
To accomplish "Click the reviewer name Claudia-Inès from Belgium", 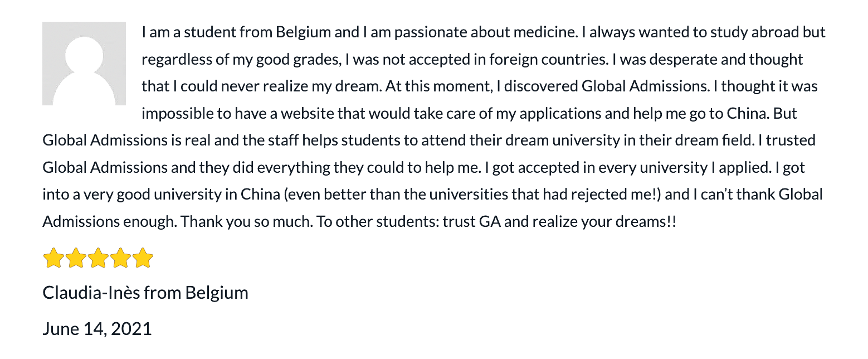I will pos(145,293).
